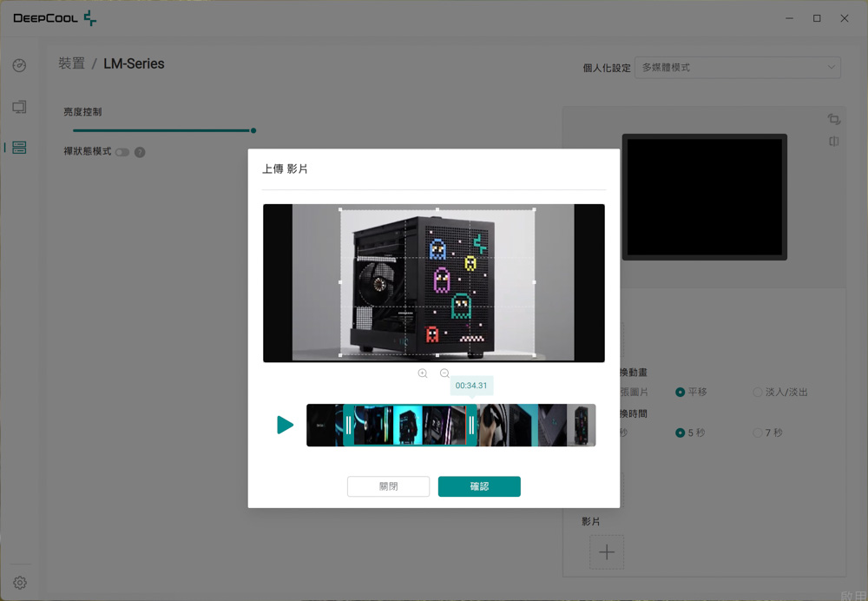Select the device list sidebar icon
Image resolution: width=868 pixels, height=601 pixels.
(19, 148)
